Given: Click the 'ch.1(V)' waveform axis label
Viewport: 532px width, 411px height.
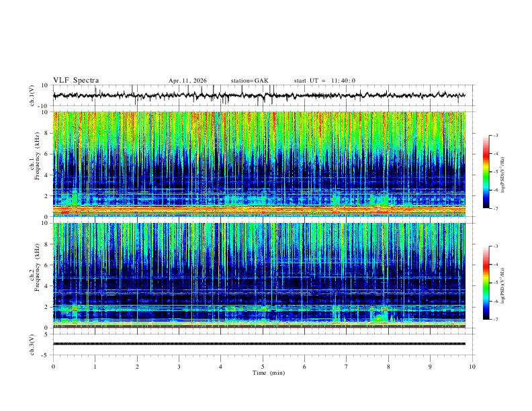Looking at the screenshot, I should pos(32,95).
